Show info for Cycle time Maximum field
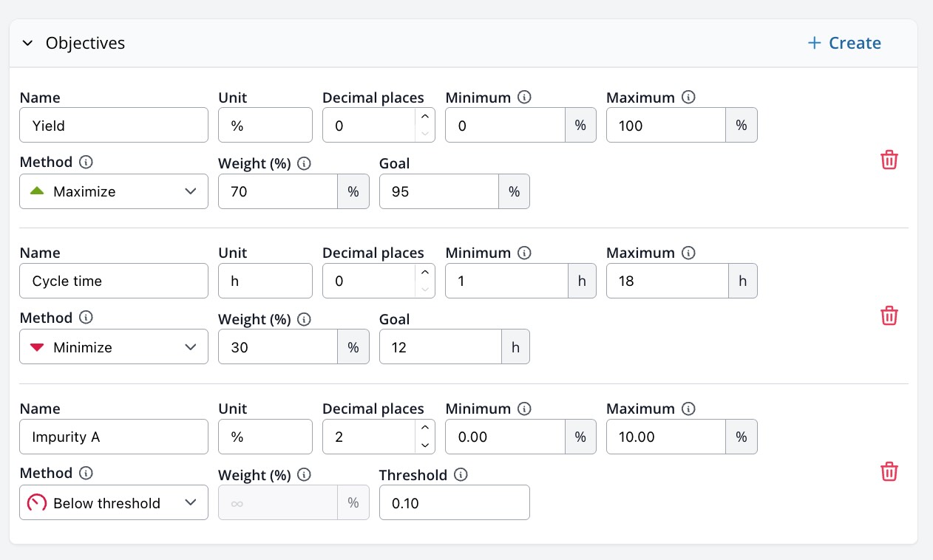This screenshot has height=560, width=933. click(x=688, y=253)
